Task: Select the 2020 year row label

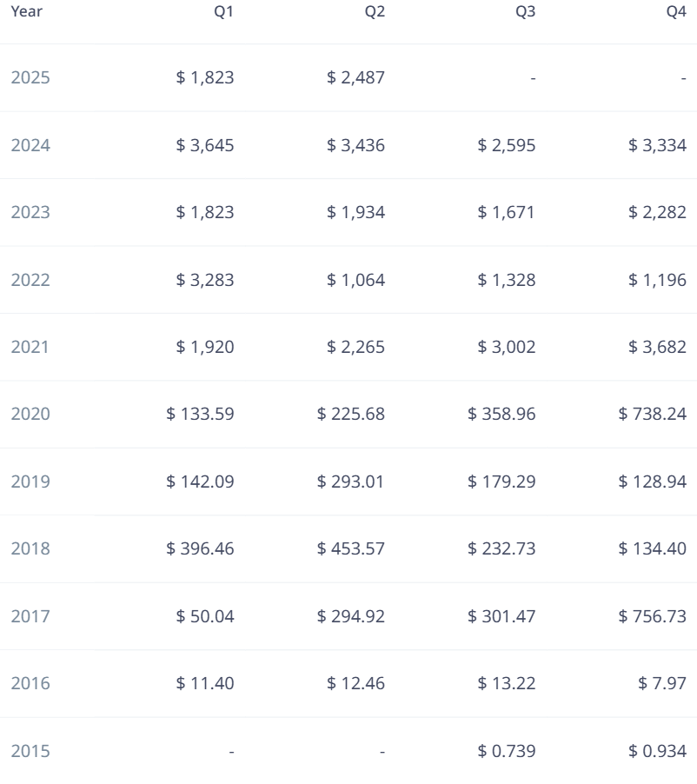Action: tap(30, 415)
